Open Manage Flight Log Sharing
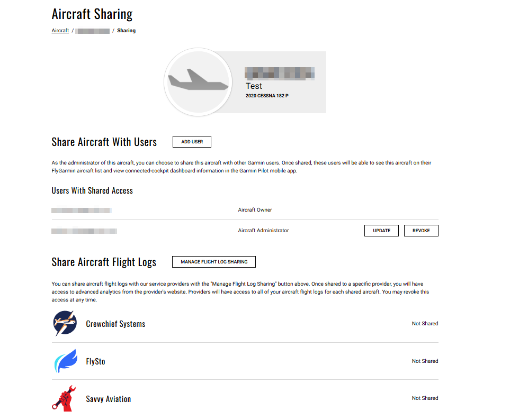This screenshot has width=510, height=420. 214,262
